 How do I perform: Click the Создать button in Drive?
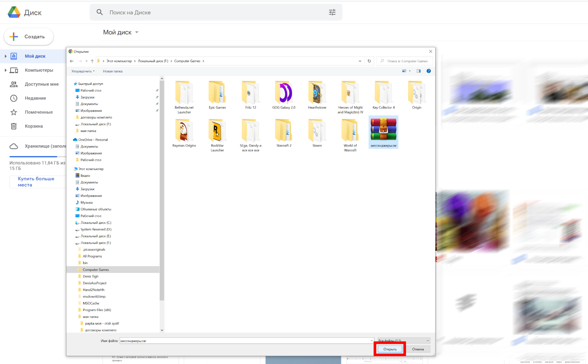[x=29, y=36]
